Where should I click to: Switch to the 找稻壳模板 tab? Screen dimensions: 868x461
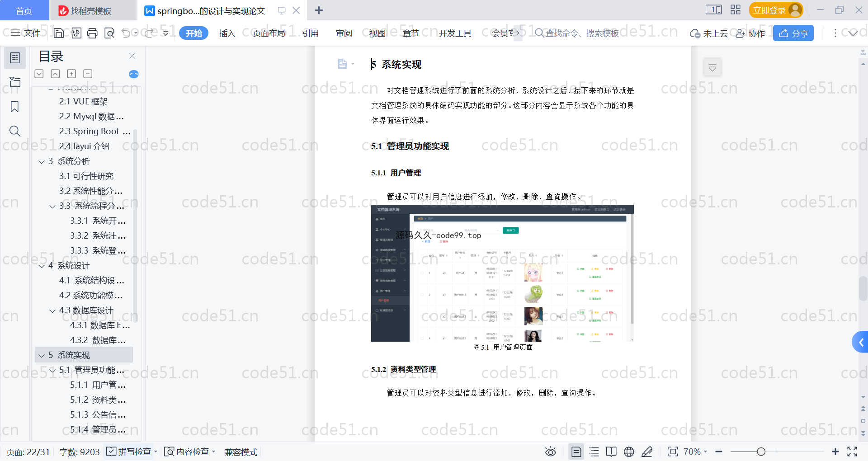pos(92,11)
